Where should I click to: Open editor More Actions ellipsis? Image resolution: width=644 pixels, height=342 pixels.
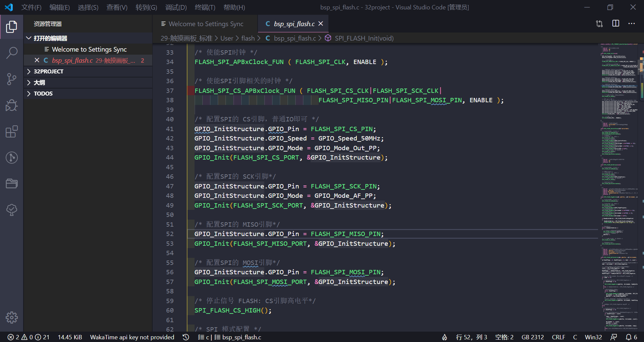point(632,23)
